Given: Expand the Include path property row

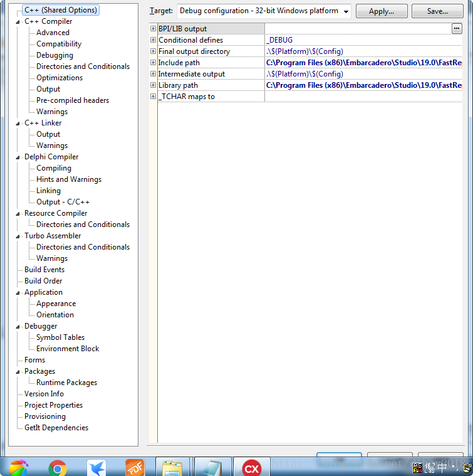Looking at the screenshot, I should (153, 63).
